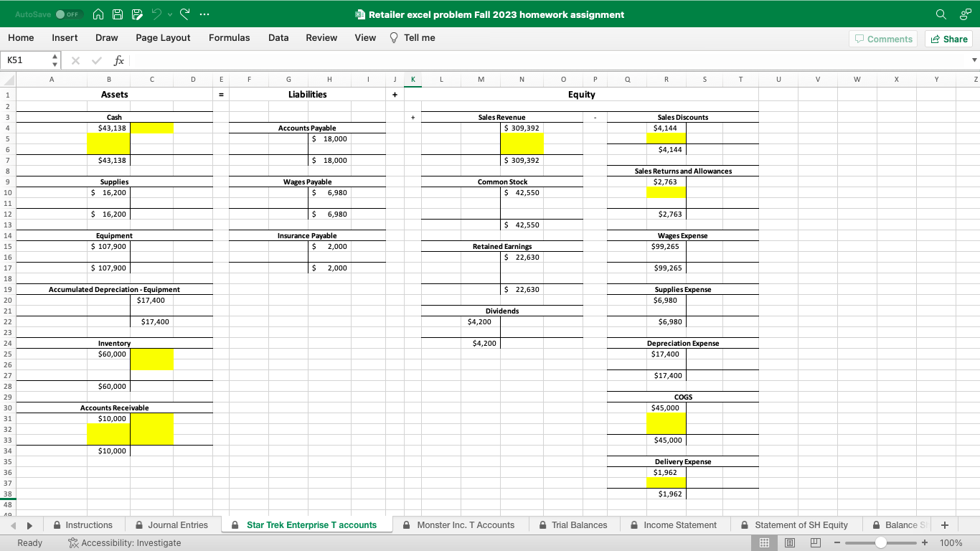Open Search with the magnifying glass icon

(x=940, y=14)
